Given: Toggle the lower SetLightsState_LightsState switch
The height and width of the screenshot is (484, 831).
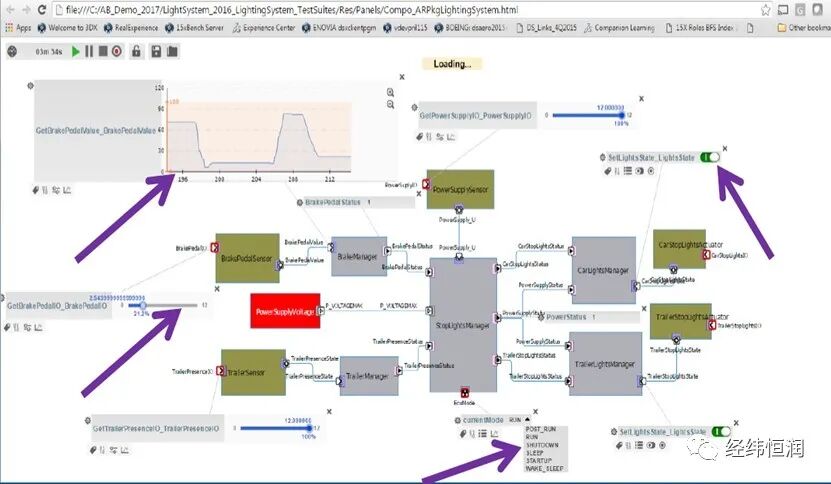Looking at the screenshot, I should [721, 432].
